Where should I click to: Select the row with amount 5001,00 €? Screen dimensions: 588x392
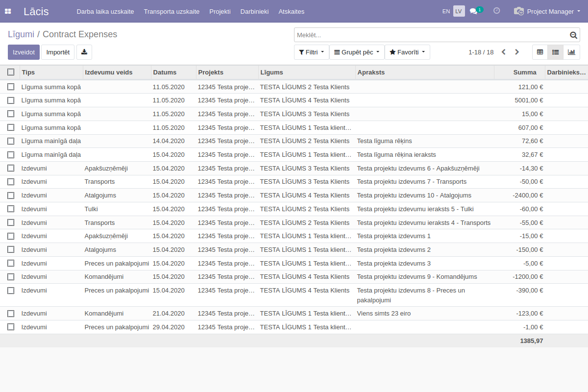[x=11, y=100]
